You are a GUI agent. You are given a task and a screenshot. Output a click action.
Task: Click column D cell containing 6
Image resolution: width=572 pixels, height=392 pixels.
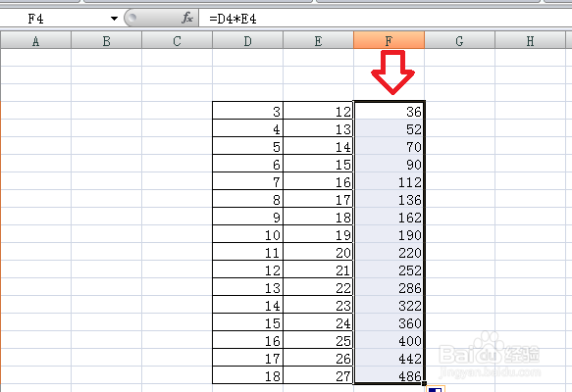247,164
